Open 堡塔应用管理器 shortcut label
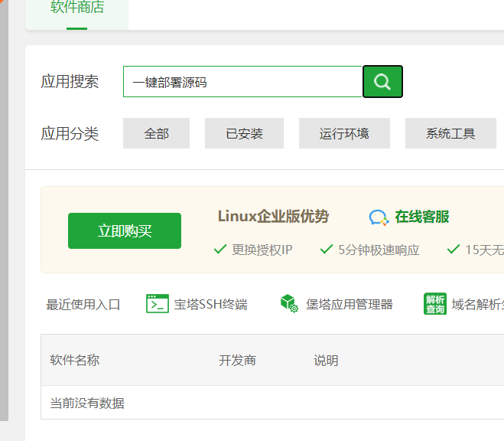This screenshot has width=504, height=441. pos(349,304)
